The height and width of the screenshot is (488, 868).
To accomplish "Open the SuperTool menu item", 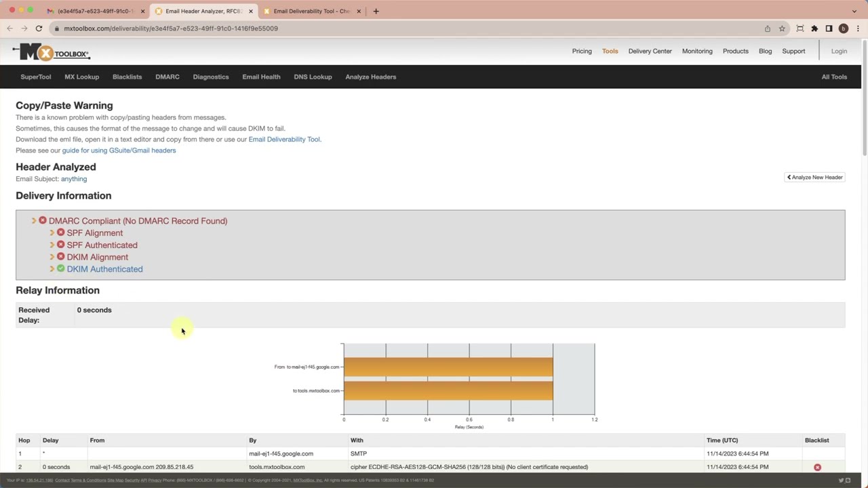I will [x=36, y=77].
